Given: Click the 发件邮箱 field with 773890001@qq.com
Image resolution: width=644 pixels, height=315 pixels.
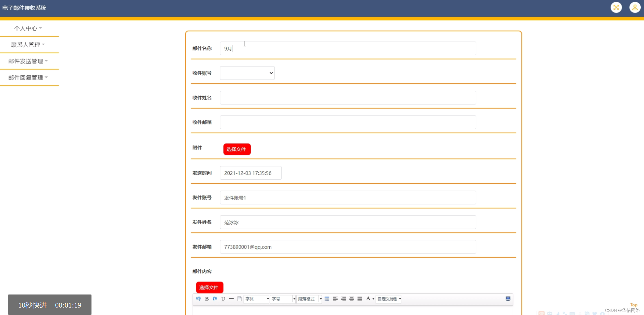Looking at the screenshot, I should click(x=348, y=247).
